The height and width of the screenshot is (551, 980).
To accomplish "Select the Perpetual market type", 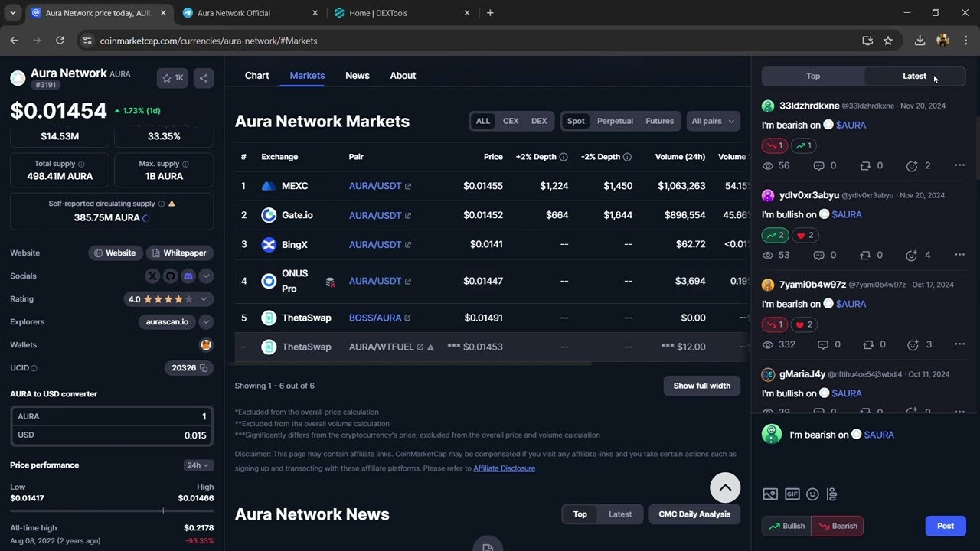I will coord(615,121).
